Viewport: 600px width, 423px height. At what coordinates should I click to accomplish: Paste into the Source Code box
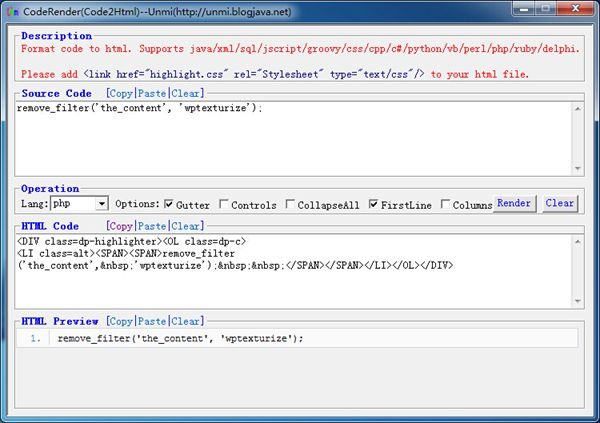(x=152, y=93)
